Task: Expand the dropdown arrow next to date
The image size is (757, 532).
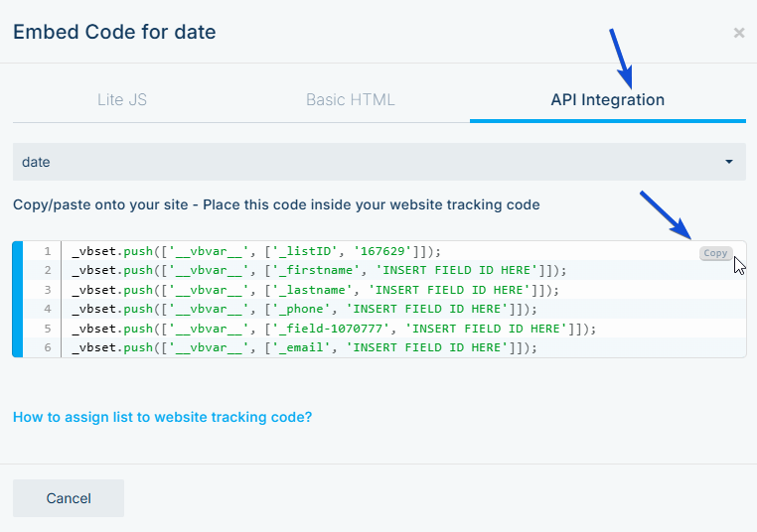Action: pyautogui.click(x=729, y=162)
